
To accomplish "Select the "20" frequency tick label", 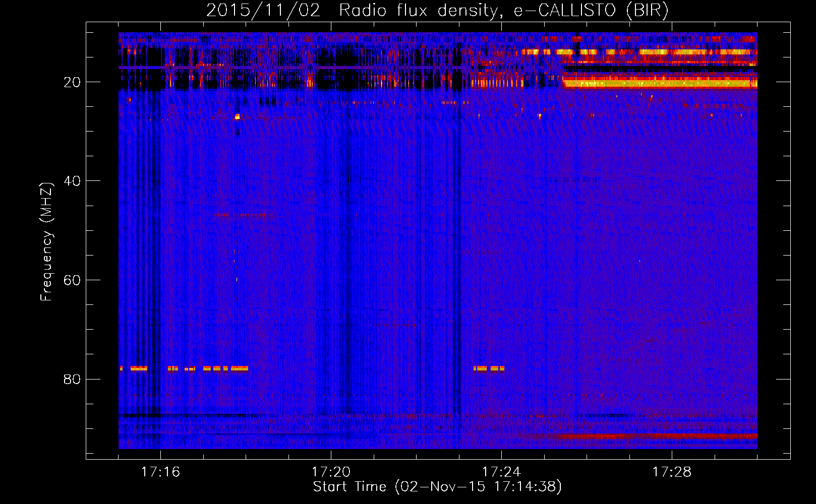I will click(x=73, y=82).
